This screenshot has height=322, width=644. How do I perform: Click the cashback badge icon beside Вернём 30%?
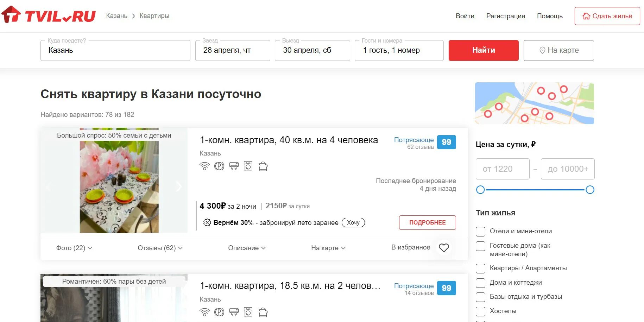207,222
